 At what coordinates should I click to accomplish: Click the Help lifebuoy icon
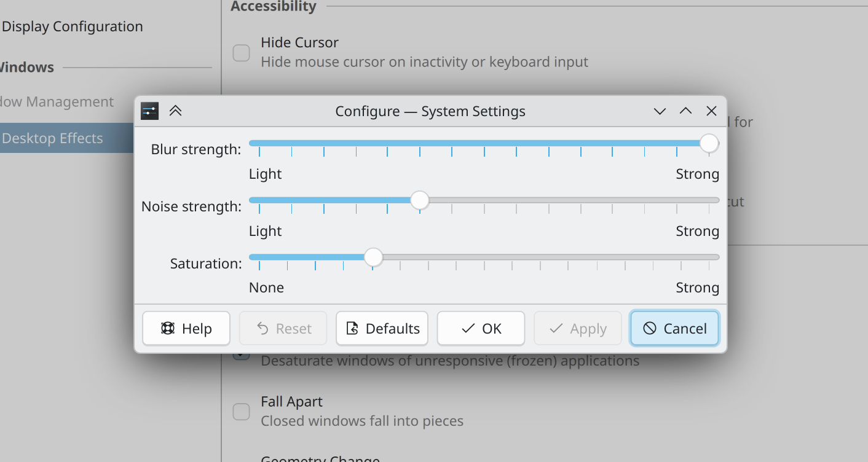click(x=167, y=328)
